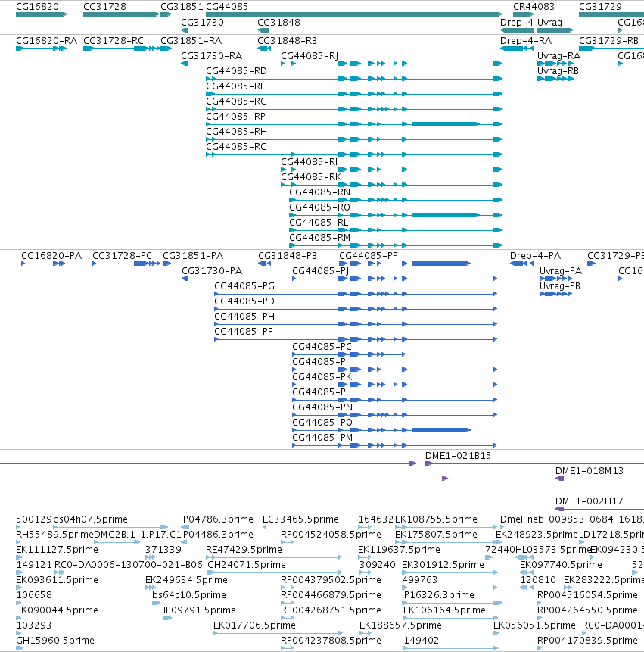
Task: Click the Drep-4 gene arrow
Action: [x=517, y=30]
